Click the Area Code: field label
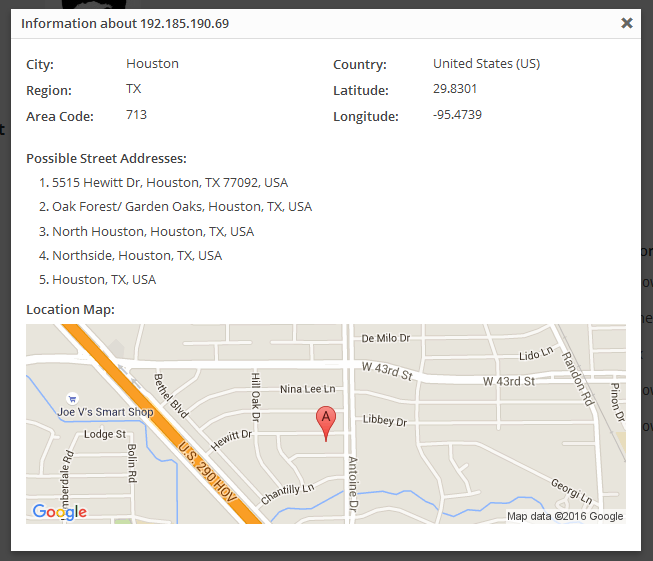This screenshot has width=653, height=561. pos(60,116)
